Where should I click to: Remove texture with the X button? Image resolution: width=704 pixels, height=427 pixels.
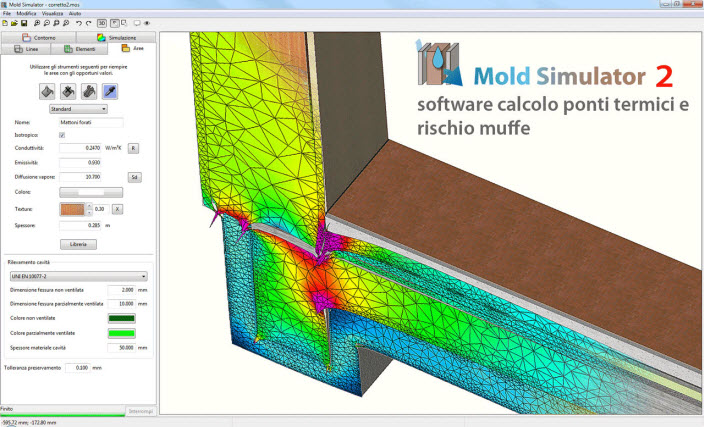(x=117, y=209)
